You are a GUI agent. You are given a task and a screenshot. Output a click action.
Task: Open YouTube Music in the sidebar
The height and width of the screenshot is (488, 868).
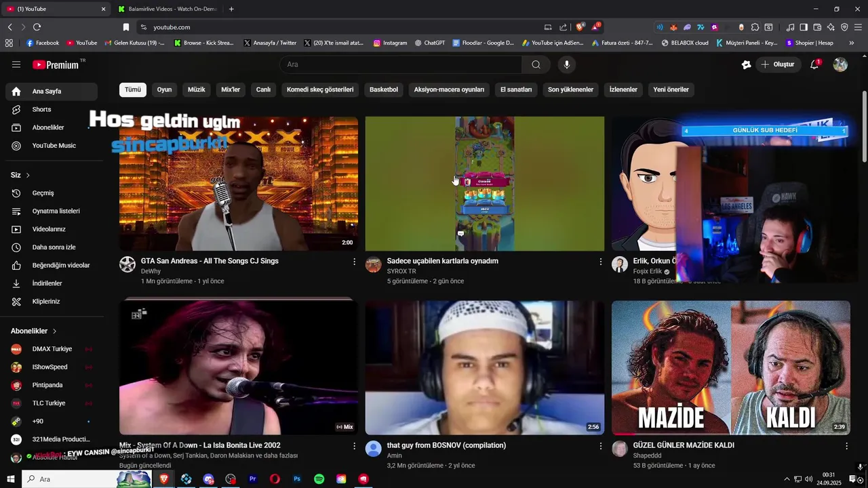52,146
